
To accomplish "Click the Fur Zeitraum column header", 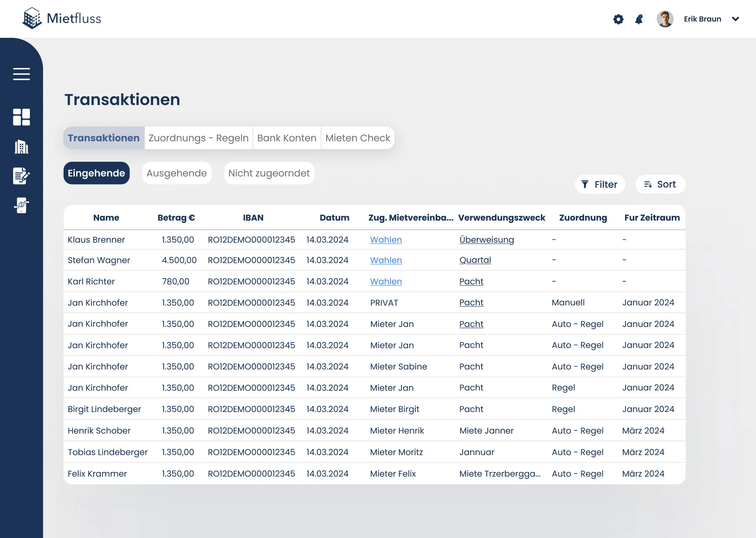I will point(652,218).
